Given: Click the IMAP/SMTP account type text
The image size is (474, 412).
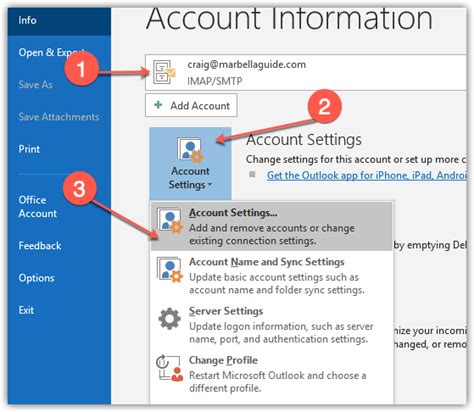Looking at the screenshot, I should tap(215, 81).
